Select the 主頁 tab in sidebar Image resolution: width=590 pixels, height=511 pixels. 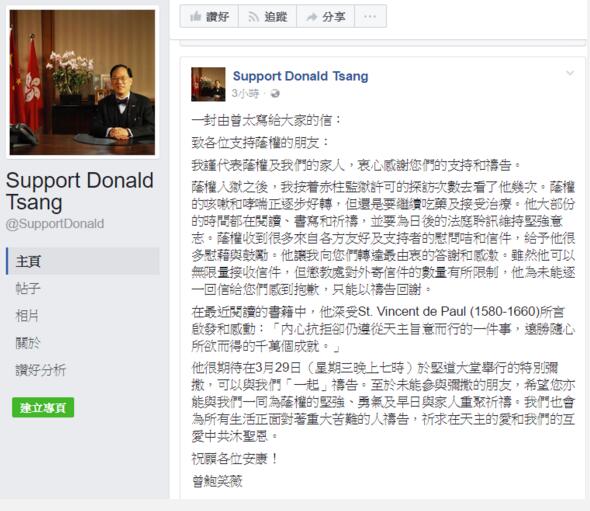(83, 261)
